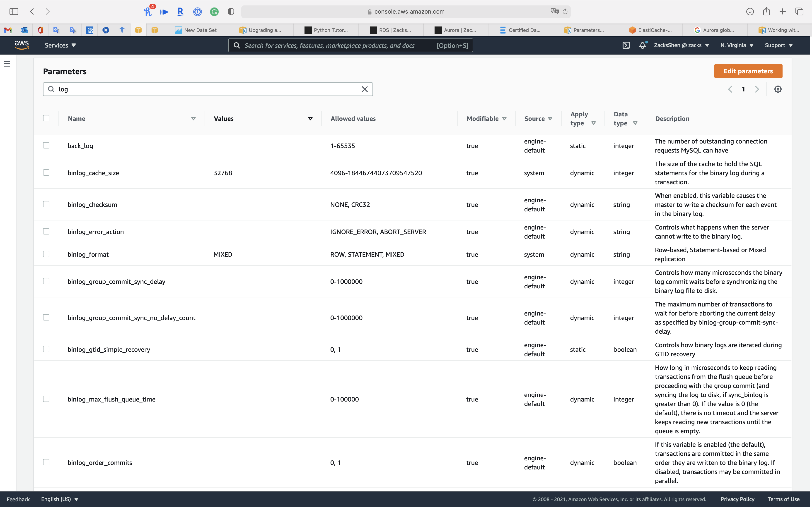The width and height of the screenshot is (812, 507).
Task: Toggle the select-all header checkbox
Action: point(46,118)
